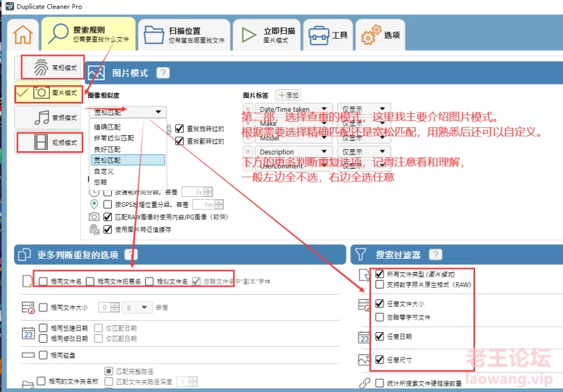Click the GPS location pin icon

tap(94, 204)
